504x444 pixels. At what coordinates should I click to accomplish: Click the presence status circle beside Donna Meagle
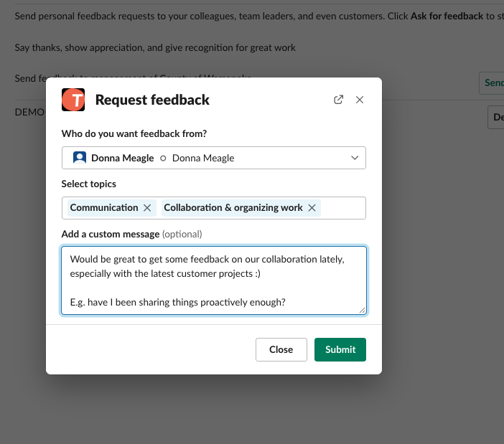click(x=163, y=158)
